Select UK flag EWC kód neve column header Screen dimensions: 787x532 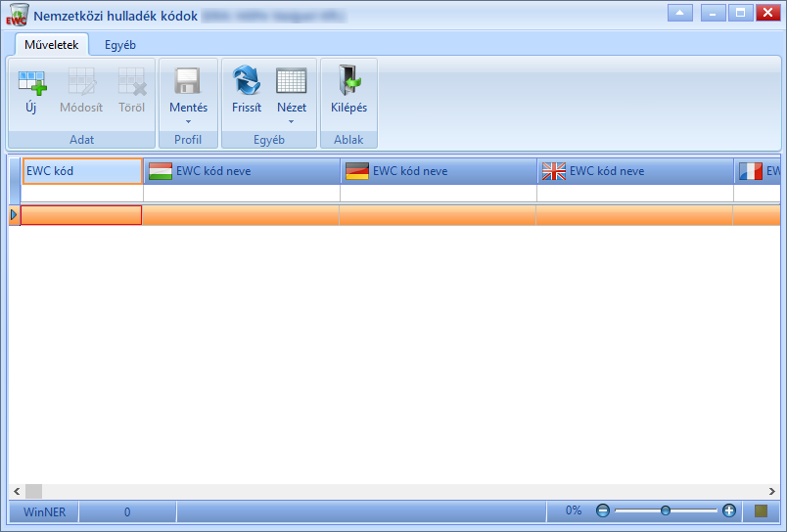[x=635, y=171]
